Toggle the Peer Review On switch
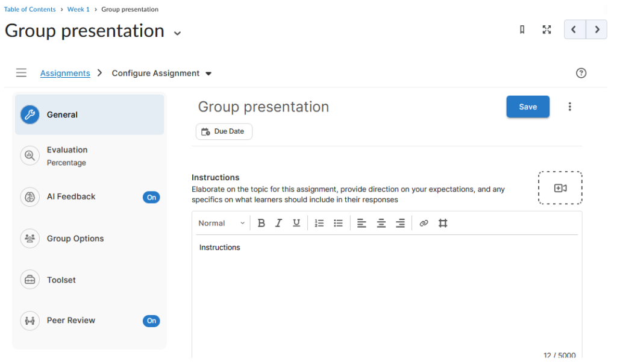Screen dimensions: 617x364 click(x=151, y=321)
